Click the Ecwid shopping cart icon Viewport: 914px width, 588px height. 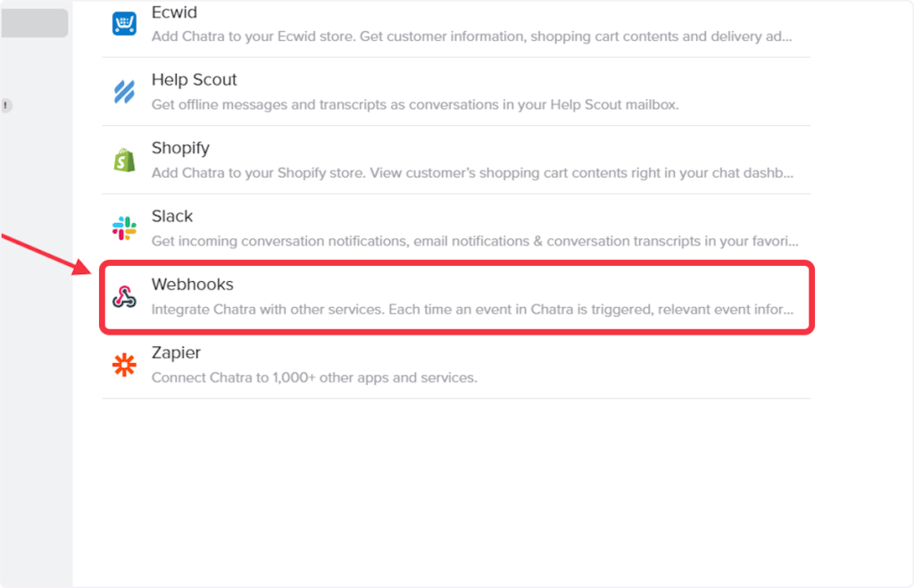tap(124, 23)
